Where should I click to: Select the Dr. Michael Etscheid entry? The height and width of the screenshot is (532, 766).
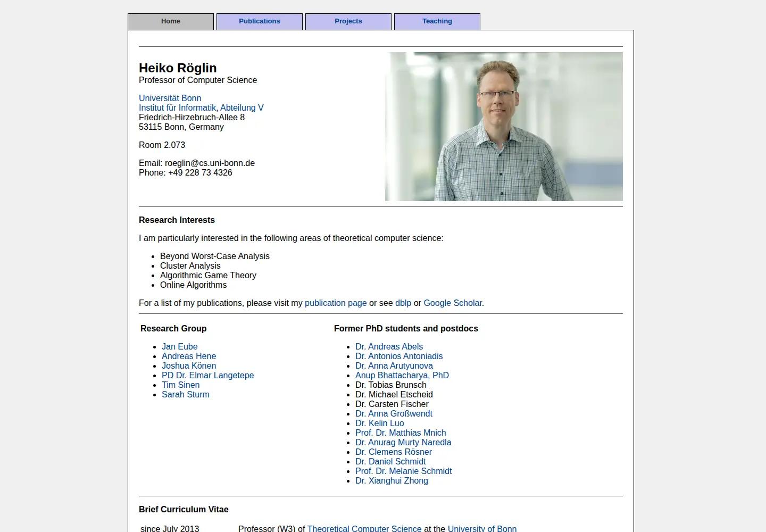tap(394, 394)
